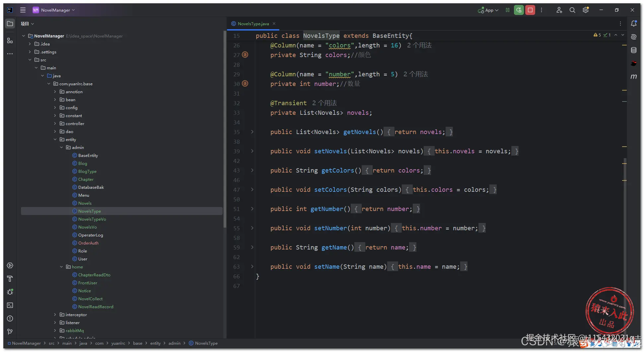Go to next highlighted problem arrow
The image size is (644, 352).
623,35
